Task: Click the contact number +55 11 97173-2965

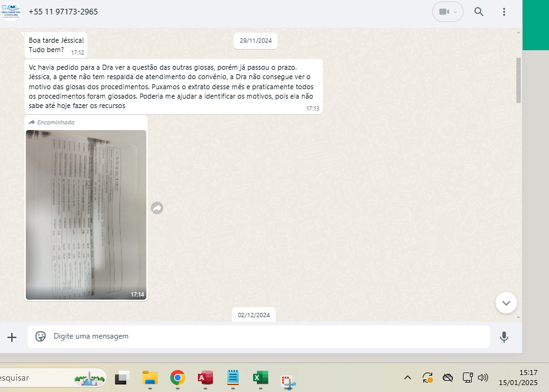Action: pyautogui.click(x=63, y=12)
